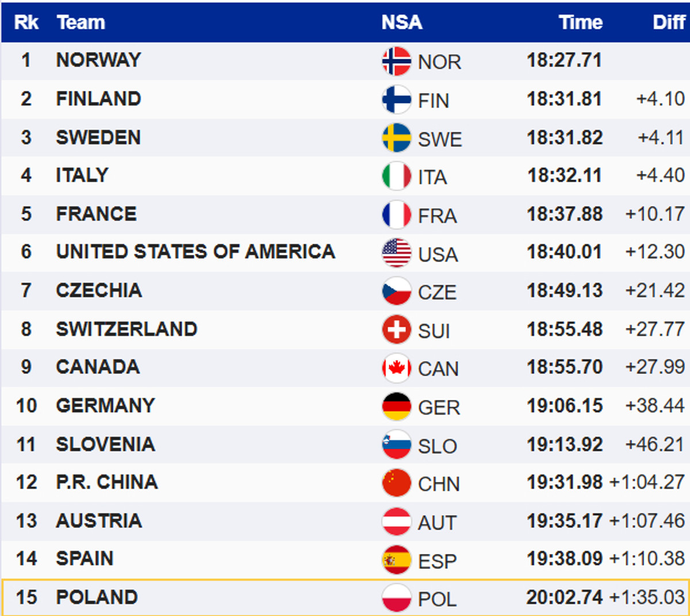
Task: Sort by the Time column header
Action: [x=580, y=22]
